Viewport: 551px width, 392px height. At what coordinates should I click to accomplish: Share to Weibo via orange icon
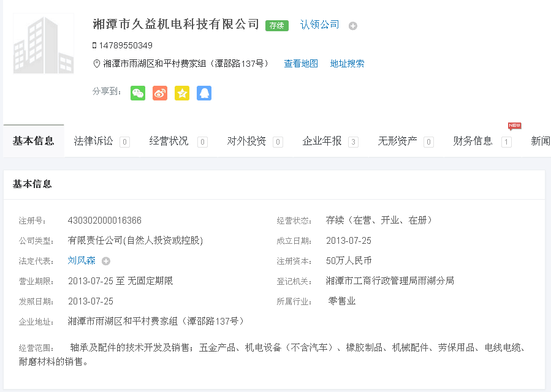[x=160, y=93]
